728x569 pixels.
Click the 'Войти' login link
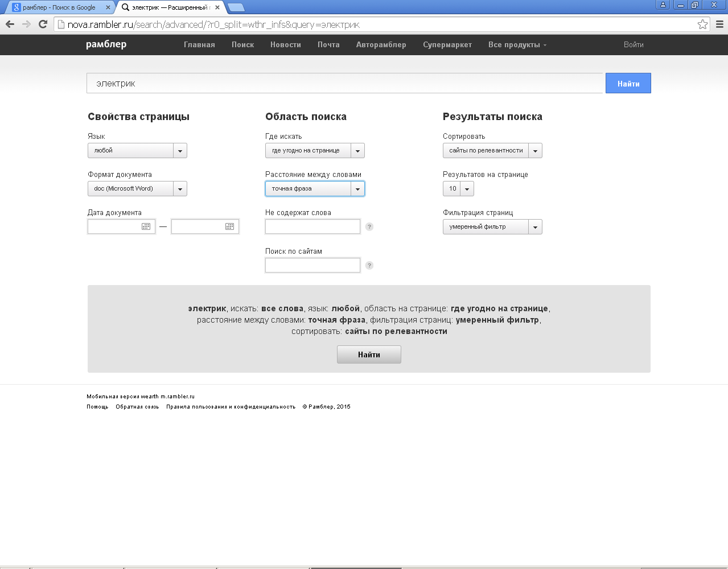pyautogui.click(x=634, y=44)
